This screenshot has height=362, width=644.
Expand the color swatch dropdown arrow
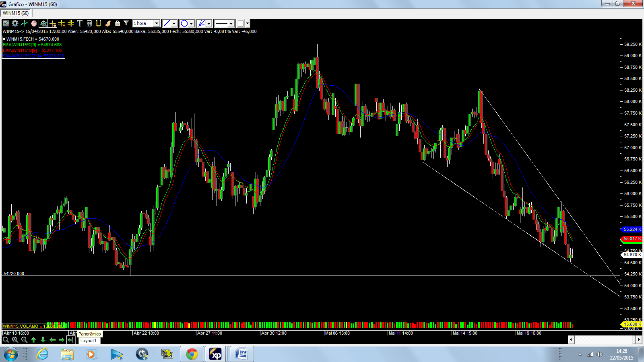(248, 23)
